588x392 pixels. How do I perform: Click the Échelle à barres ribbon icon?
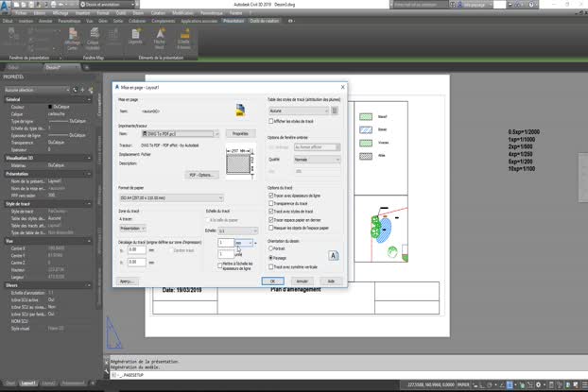pyautogui.click(x=183, y=39)
